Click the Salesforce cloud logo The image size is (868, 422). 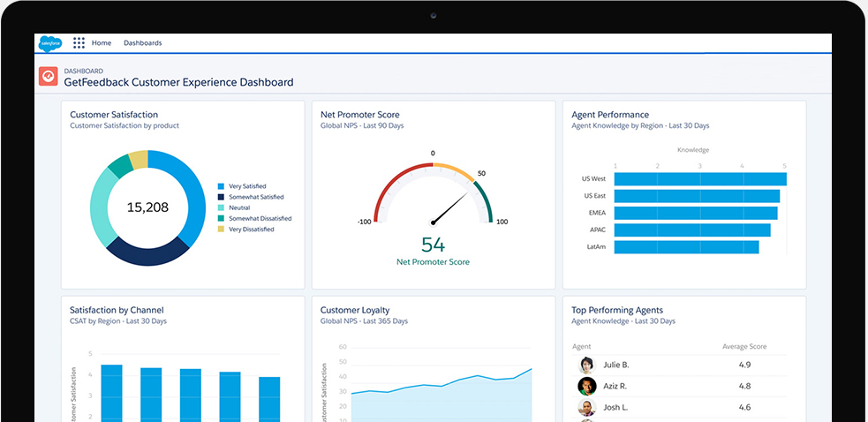(49, 42)
